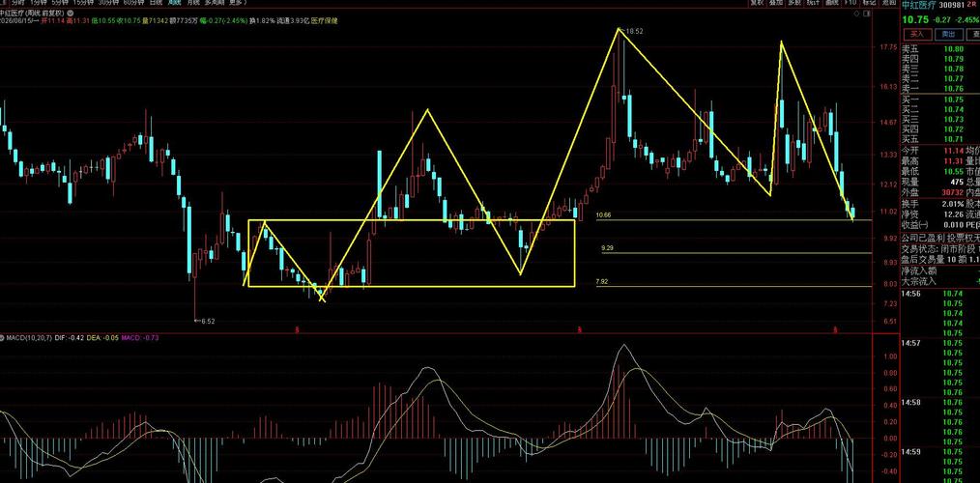Image resolution: width=980 pixels, height=483 pixels.
Task: Select the 买三 bid price 10.73
Action: click(x=954, y=120)
